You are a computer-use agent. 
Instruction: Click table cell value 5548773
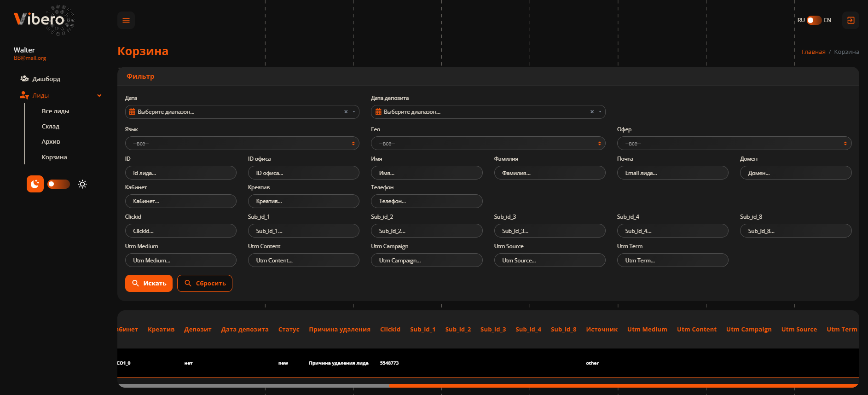coord(389,363)
